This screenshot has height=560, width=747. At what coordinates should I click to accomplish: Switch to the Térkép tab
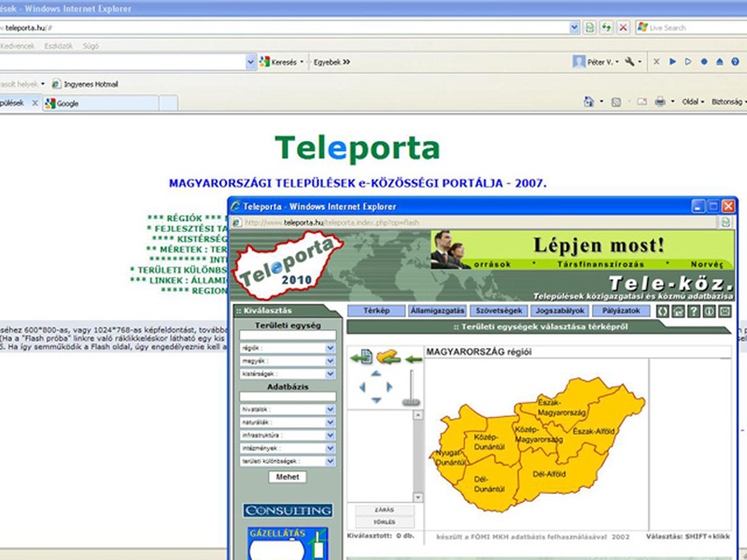[x=376, y=311]
